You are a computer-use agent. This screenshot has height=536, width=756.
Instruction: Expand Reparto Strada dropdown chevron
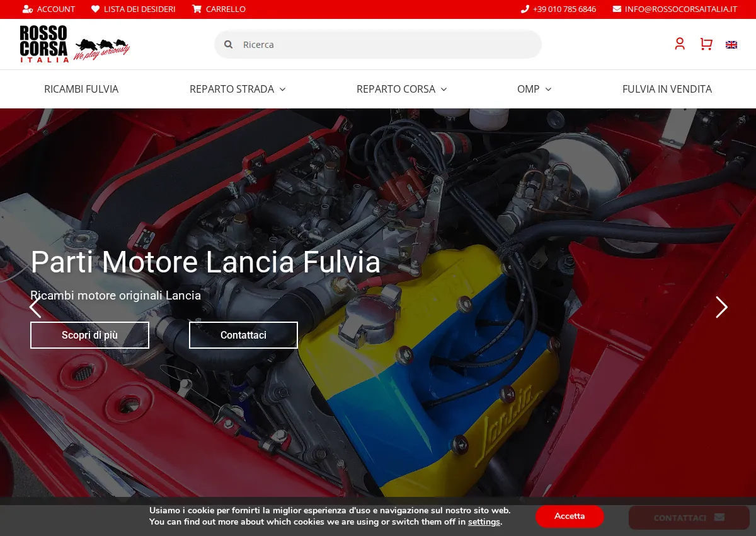click(282, 90)
